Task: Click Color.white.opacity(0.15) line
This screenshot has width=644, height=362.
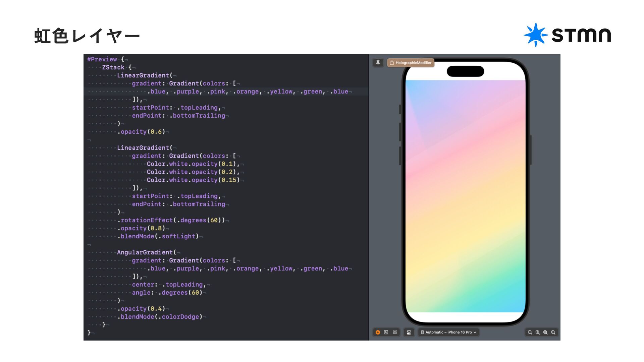Action: [x=193, y=180]
